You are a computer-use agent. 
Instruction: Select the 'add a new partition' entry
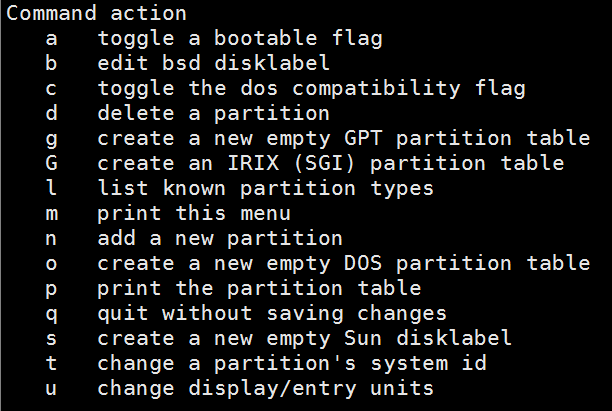point(220,238)
